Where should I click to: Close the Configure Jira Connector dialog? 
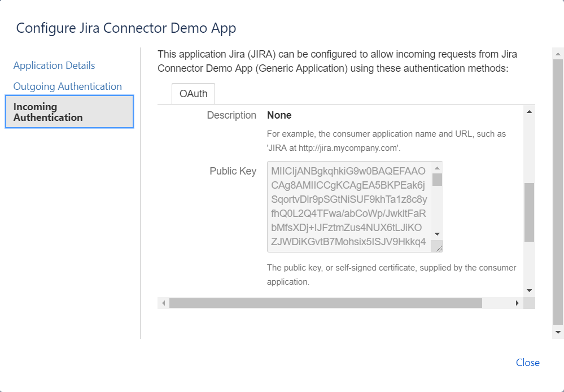point(527,363)
